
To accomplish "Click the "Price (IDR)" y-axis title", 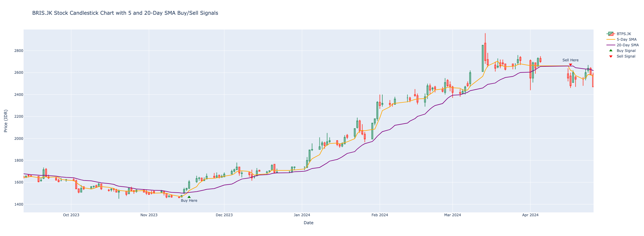I will click(x=6, y=121).
